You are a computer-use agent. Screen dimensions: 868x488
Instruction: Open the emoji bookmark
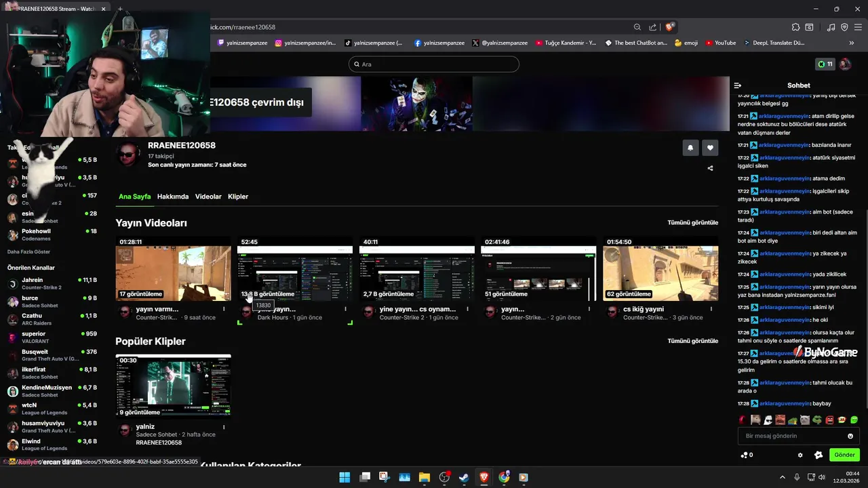(686, 43)
